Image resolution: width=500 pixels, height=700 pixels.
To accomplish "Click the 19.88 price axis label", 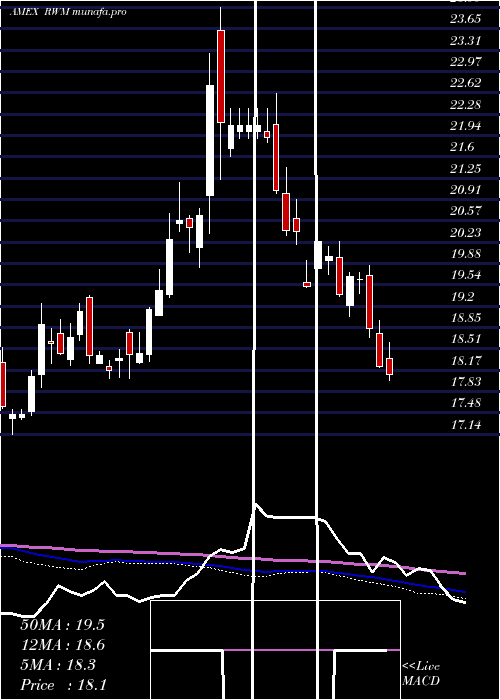I will 466,254.
